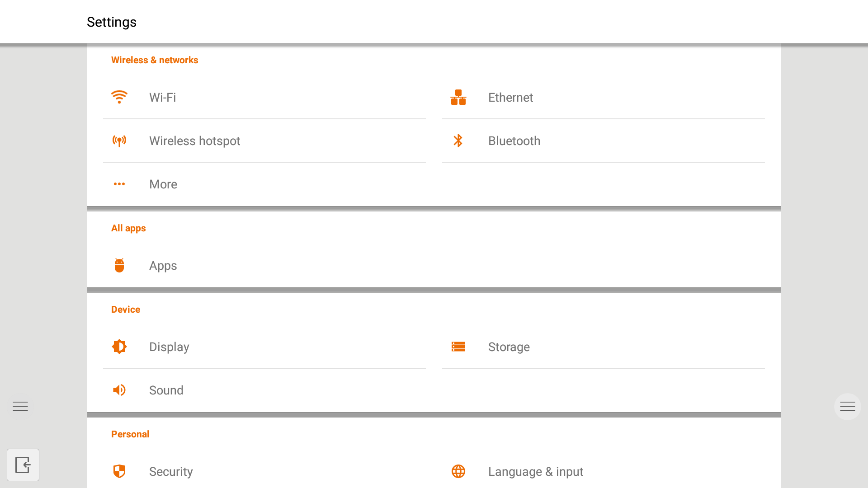The width and height of the screenshot is (868, 488).
Task: Tap the Storage bars icon
Action: (458, 347)
